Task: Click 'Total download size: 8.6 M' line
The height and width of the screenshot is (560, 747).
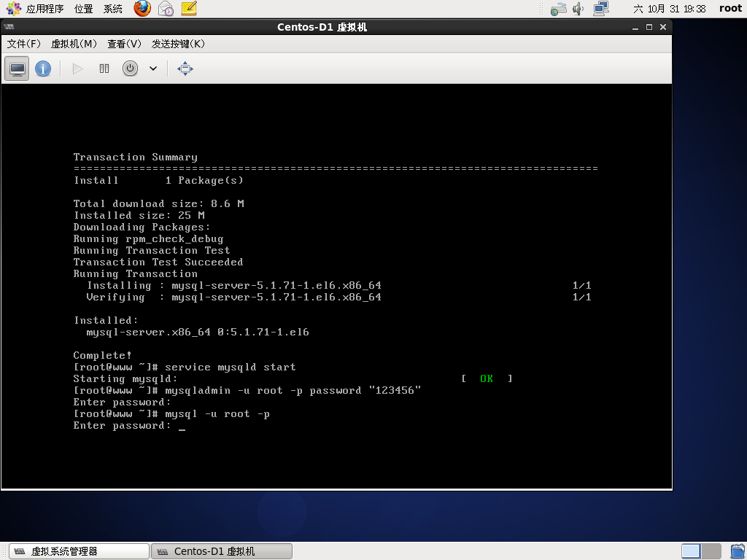Action: pyautogui.click(x=158, y=204)
